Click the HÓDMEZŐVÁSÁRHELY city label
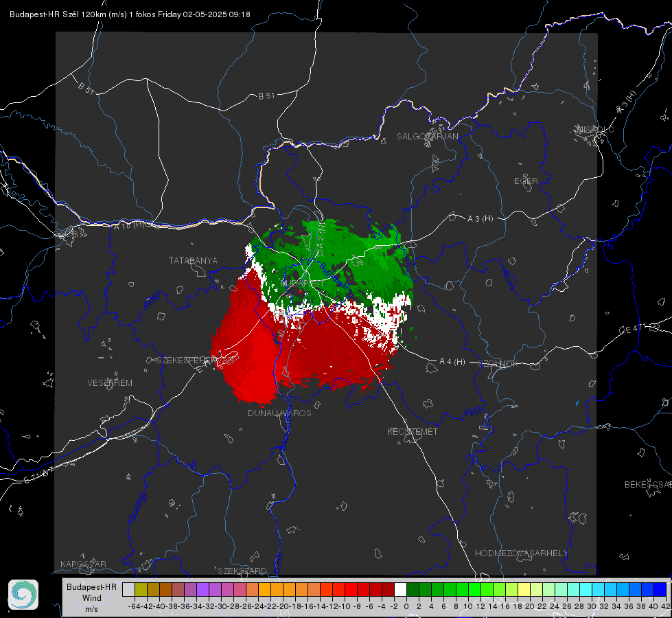 [x=521, y=553]
